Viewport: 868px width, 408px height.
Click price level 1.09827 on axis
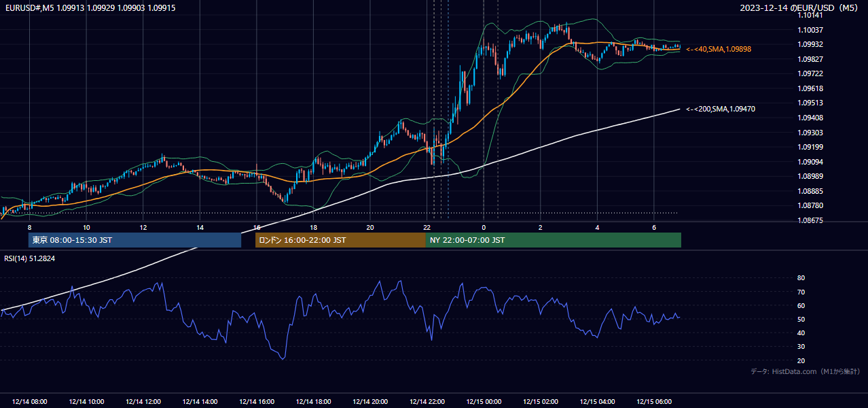click(x=811, y=59)
